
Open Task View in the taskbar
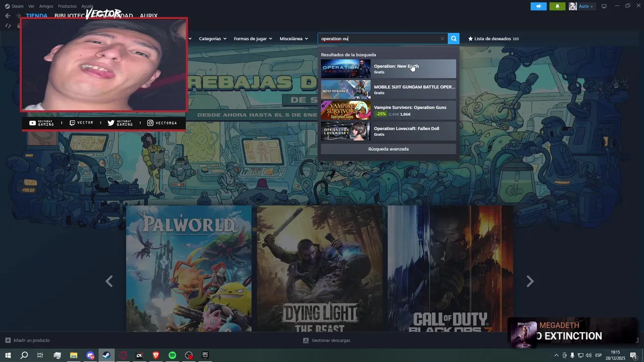[x=40, y=355]
